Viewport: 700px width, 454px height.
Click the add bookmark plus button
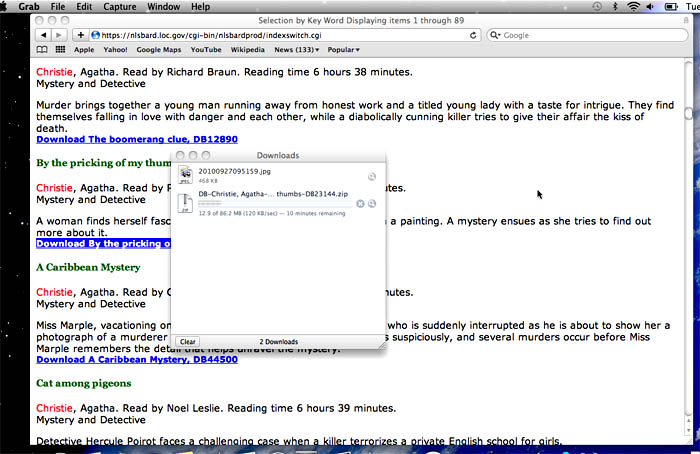(81, 35)
